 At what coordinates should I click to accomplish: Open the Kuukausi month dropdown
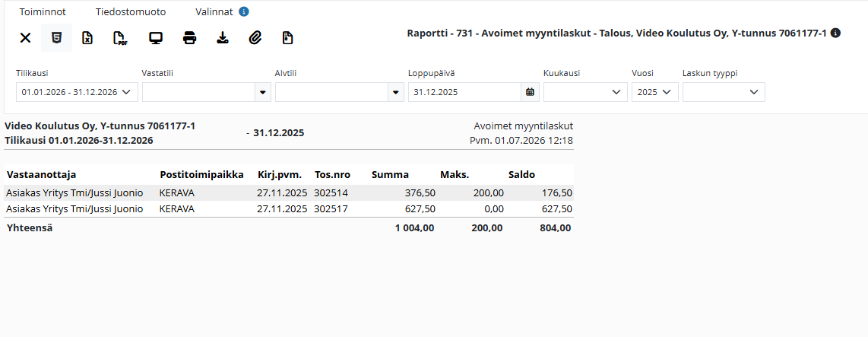pos(586,92)
